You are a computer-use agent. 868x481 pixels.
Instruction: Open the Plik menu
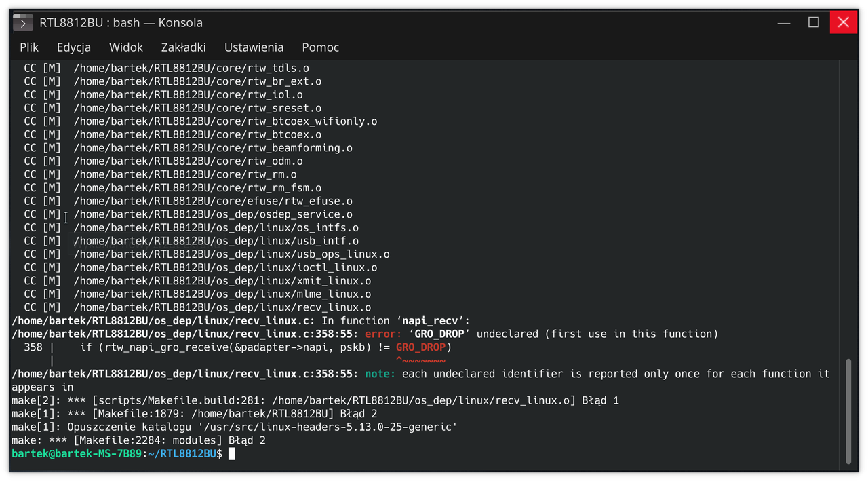coord(29,47)
